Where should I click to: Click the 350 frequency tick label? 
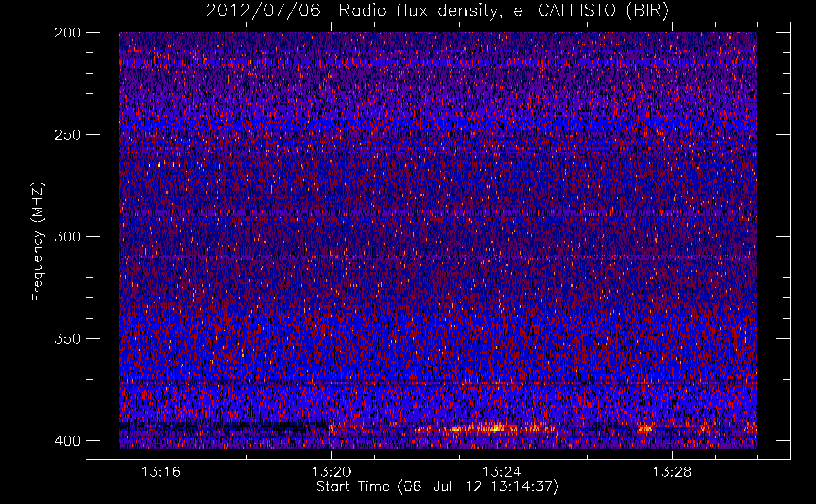click(x=67, y=338)
